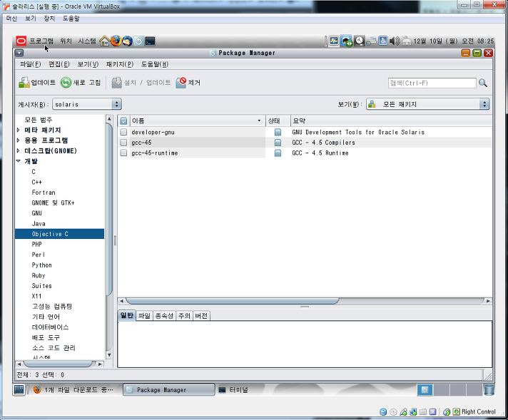Switch to Firefox download taskbar button
Screen dimensions: 508x420
pyautogui.click(x=74, y=390)
